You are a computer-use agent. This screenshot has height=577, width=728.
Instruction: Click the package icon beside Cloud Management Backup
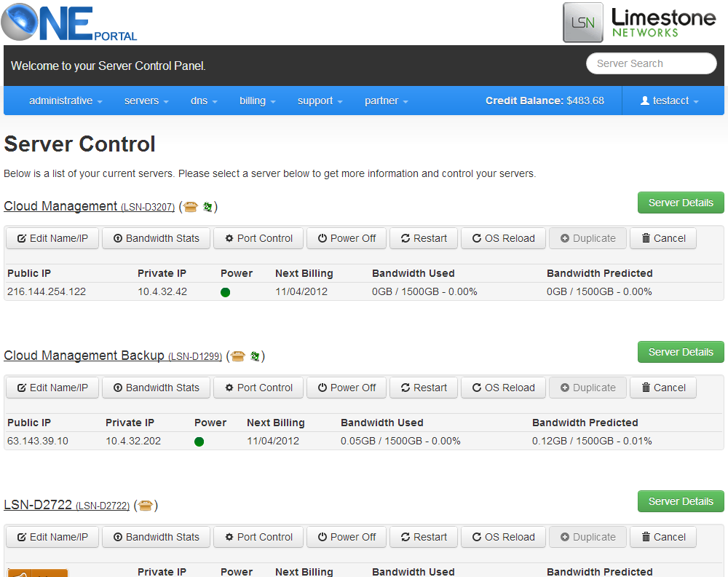pyautogui.click(x=238, y=356)
